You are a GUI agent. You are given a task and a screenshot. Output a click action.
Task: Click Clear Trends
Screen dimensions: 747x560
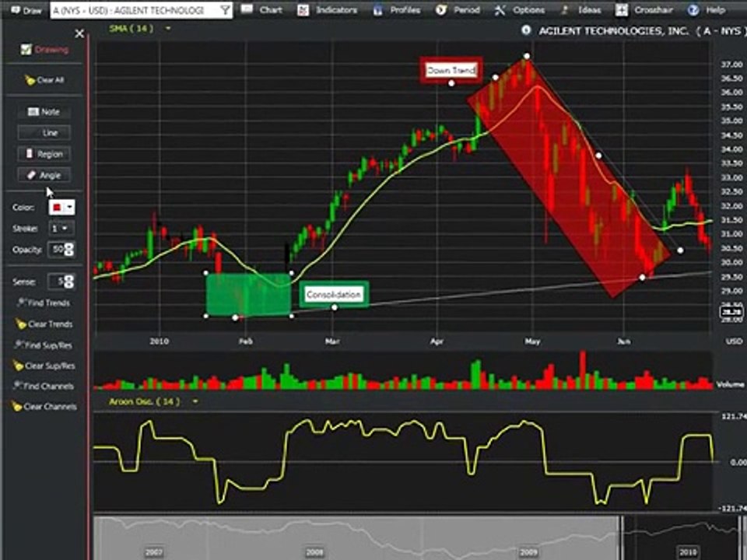coord(44,324)
